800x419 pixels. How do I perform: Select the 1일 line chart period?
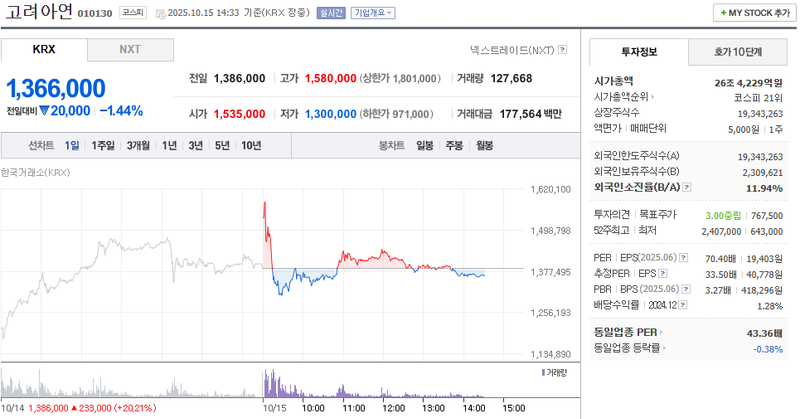pos(72,145)
